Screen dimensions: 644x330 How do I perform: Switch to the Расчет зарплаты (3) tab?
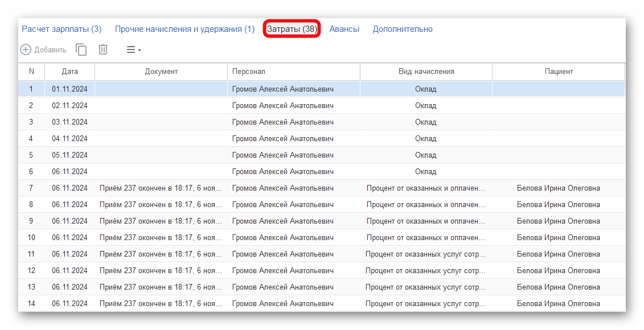(x=61, y=29)
